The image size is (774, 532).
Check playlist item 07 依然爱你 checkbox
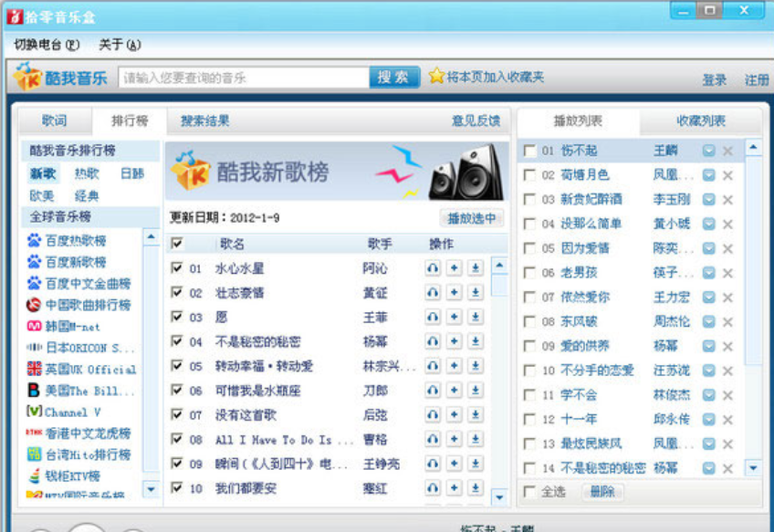tap(529, 297)
